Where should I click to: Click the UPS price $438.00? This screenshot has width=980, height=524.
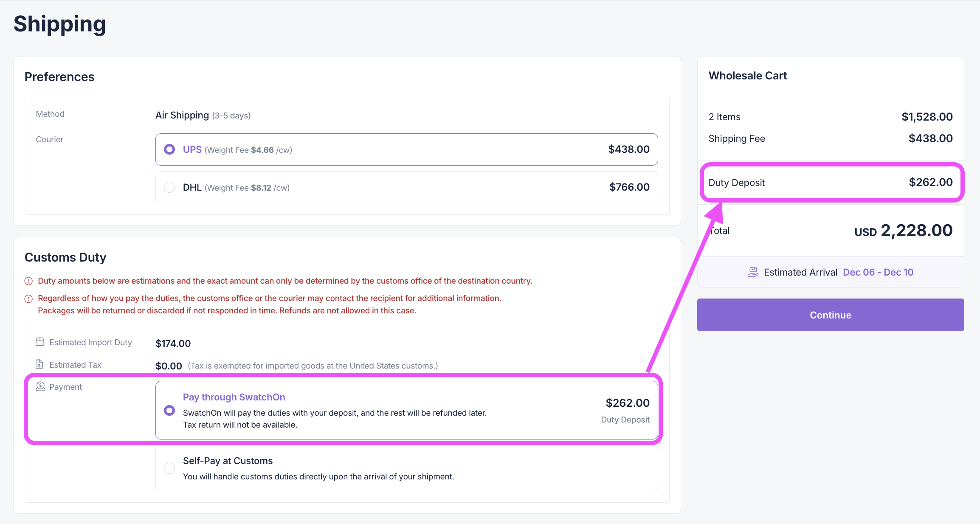tap(629, 149)
